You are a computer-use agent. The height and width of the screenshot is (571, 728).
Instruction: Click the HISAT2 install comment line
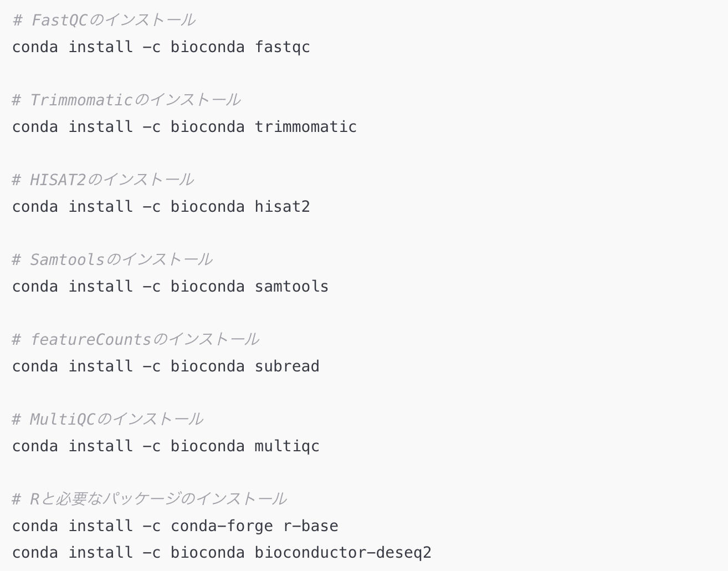[102, 180]
